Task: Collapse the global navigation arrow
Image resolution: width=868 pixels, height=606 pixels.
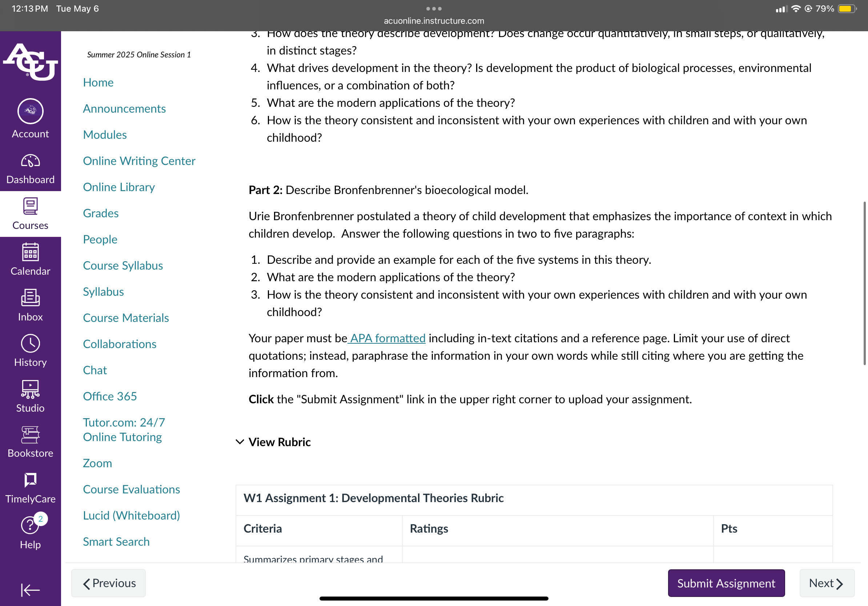Action: coord(30,589)
